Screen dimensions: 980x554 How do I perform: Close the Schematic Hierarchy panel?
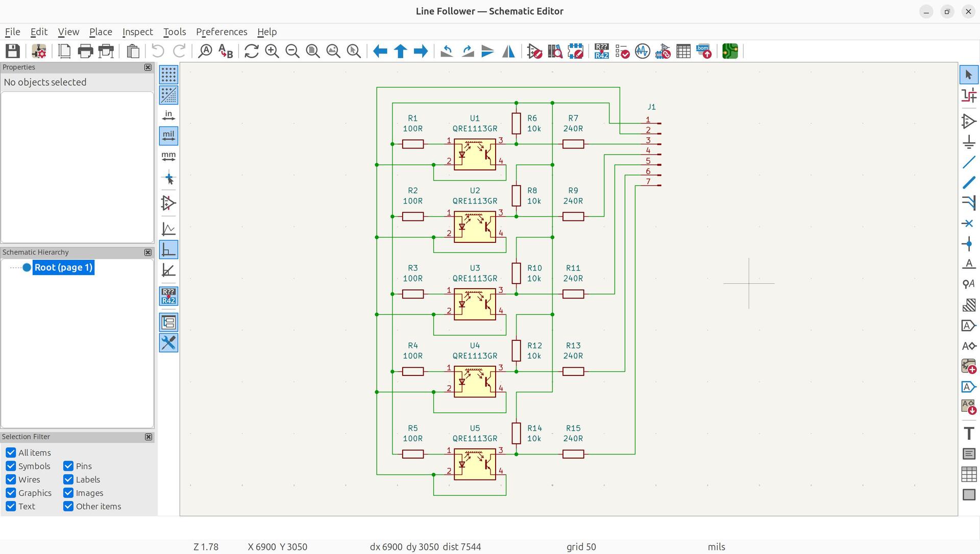148,253
